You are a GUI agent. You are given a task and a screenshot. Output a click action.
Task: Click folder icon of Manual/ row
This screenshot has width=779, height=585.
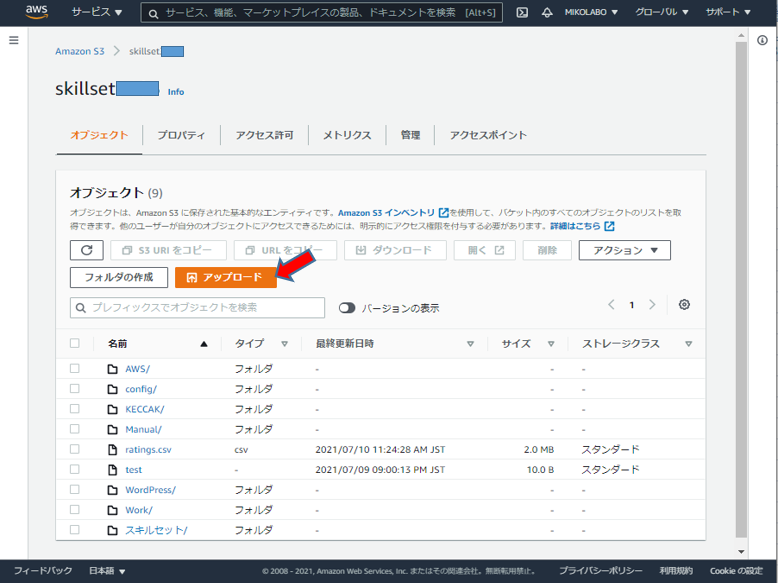coord(113,430)
